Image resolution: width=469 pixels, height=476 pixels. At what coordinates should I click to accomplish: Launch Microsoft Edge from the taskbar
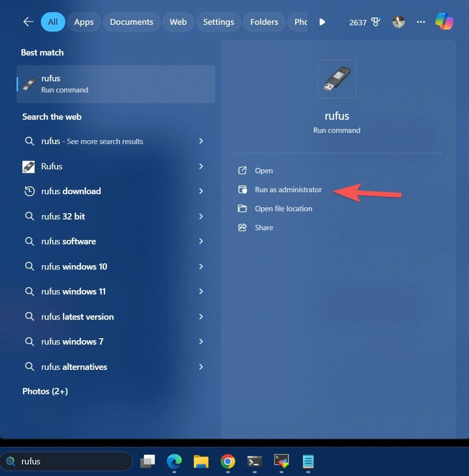tap(174, 461)
